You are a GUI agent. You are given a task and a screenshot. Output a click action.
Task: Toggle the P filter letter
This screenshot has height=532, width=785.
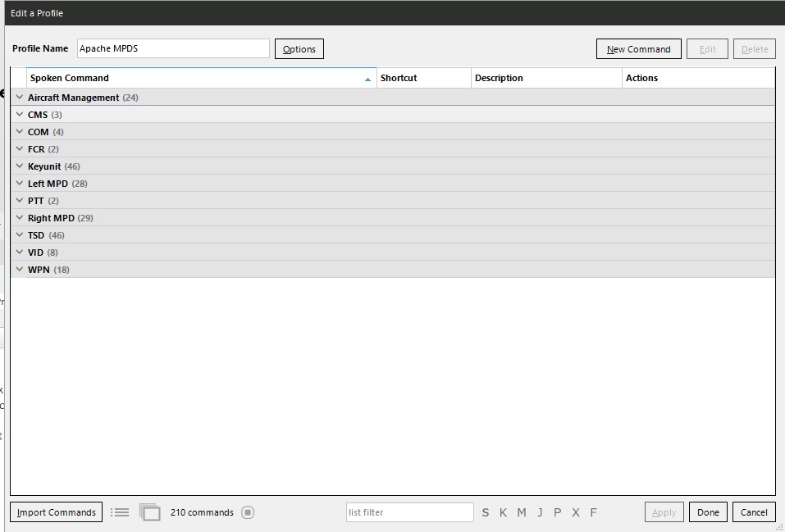[x=557, y=512]
